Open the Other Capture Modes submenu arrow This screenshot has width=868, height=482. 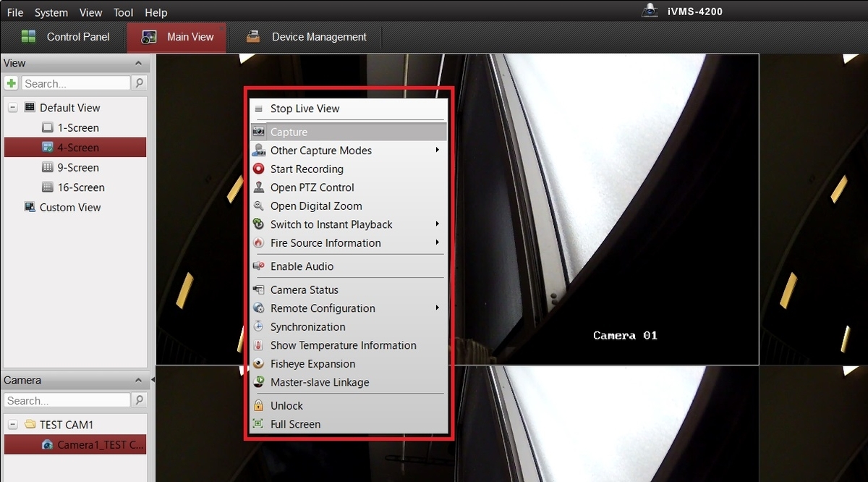438,150
